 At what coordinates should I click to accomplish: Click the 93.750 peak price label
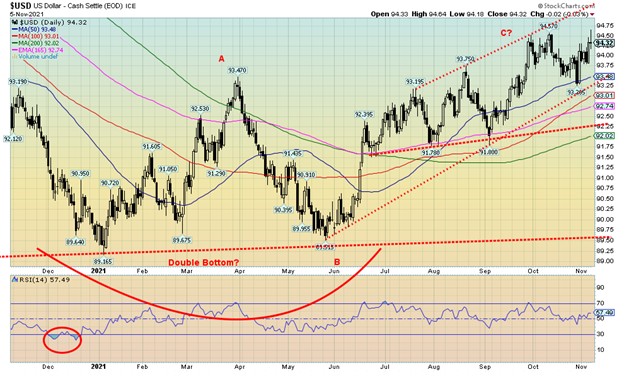pos(465,59)
